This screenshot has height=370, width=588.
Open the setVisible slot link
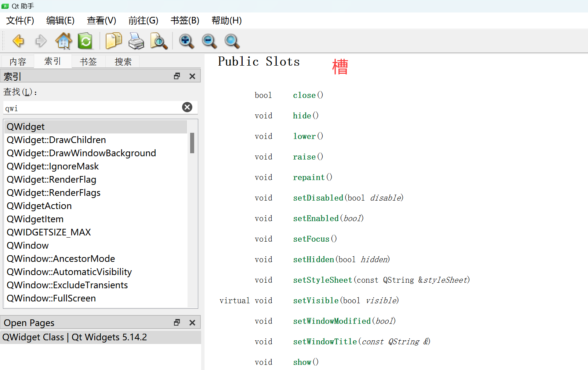point(316,301)
